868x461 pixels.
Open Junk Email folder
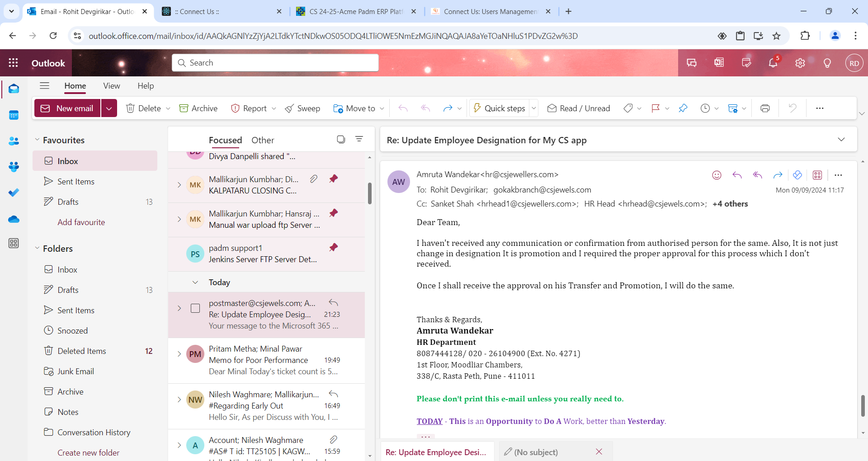click(x=95, y=371)
